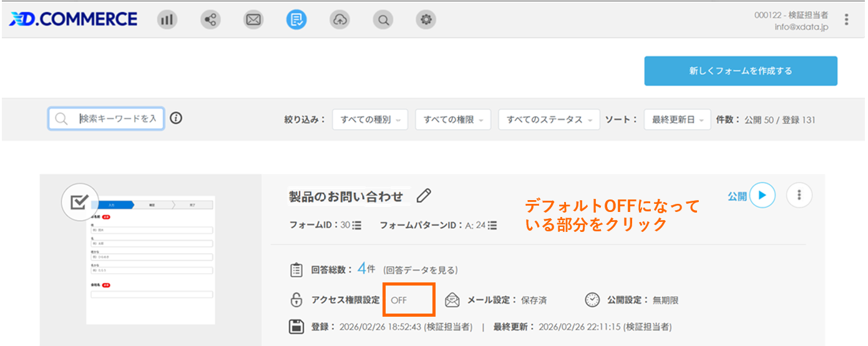Image resolution: width=868 pixels, height=346 pixels.
Task: Click the cloud upload icon
Action: (339, 20)
